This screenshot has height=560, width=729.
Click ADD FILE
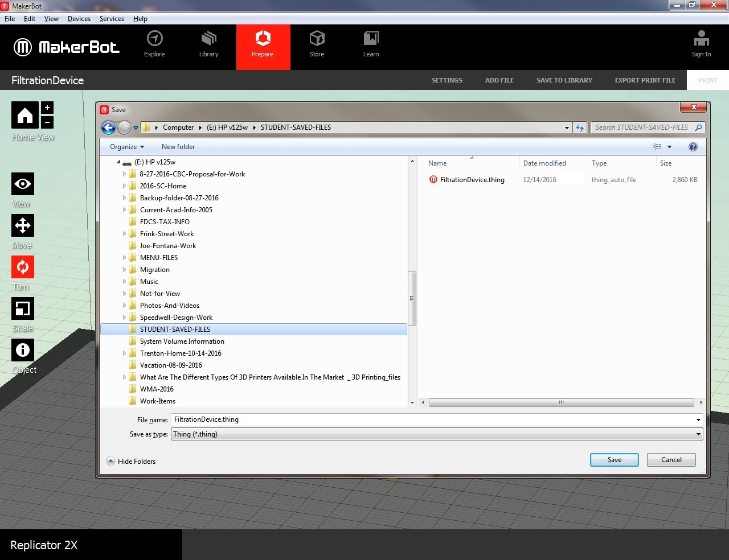(499, 80)
